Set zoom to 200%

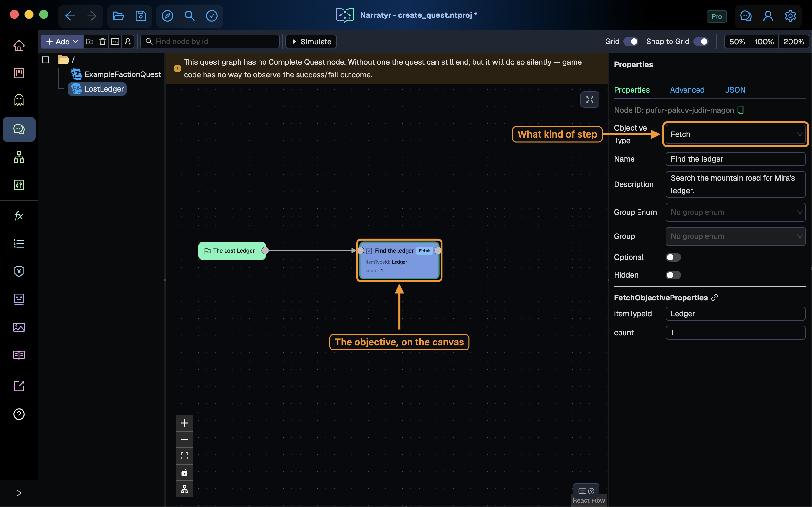coord(793,42)
